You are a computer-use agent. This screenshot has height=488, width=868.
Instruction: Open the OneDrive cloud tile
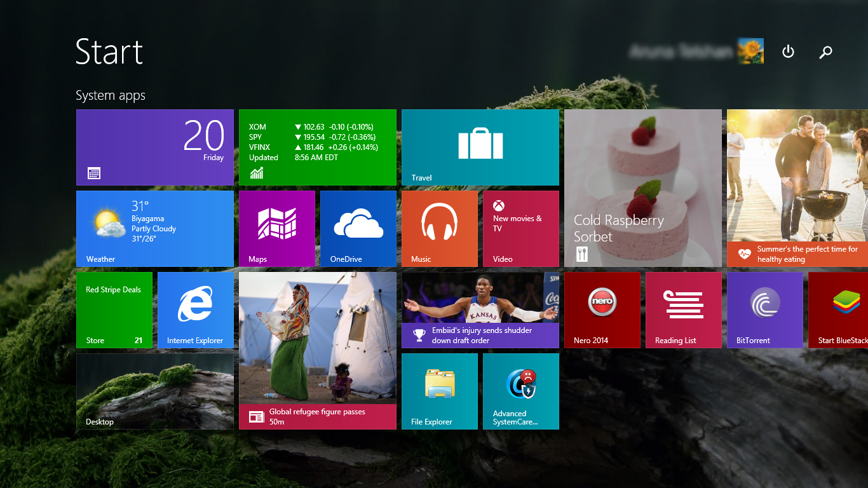[358, 229]
